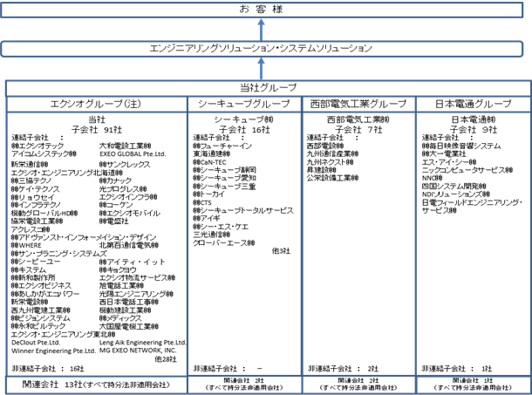
Task: Click the 当社グループ header
Action: click(268, 88)
